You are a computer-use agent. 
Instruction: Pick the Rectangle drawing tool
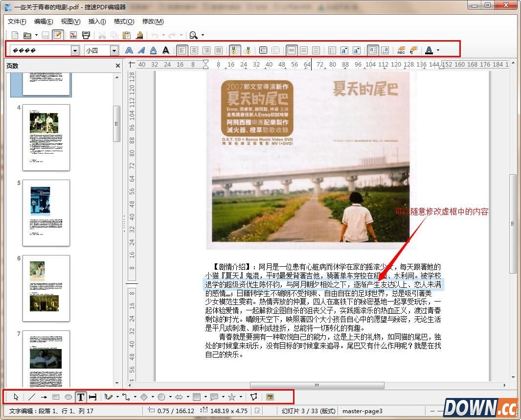(55, 397)
